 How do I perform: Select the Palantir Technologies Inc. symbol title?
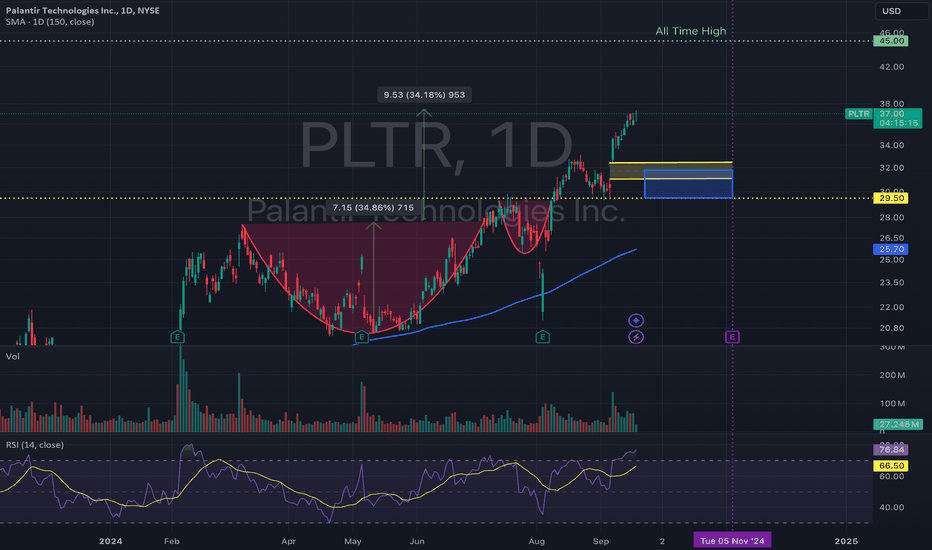[83, 10]
